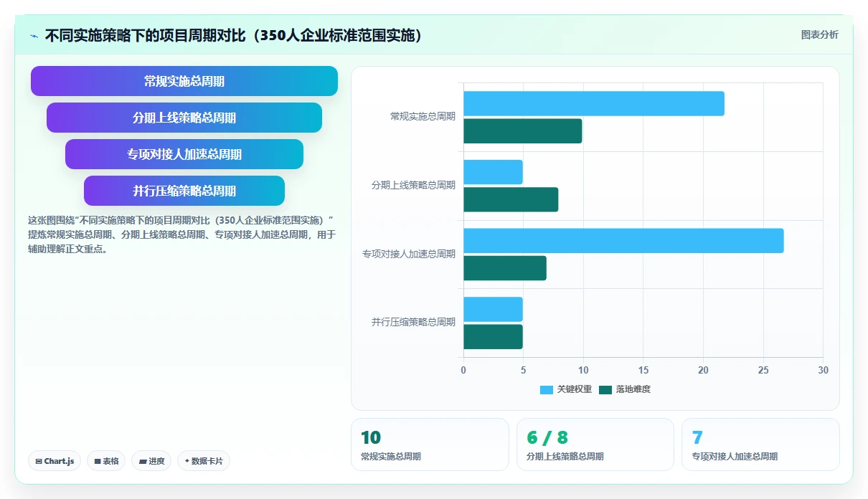This screenshot has height=499, width=868.
Task: Click the x-axis tick label 25
Action: tap(763, 371)
